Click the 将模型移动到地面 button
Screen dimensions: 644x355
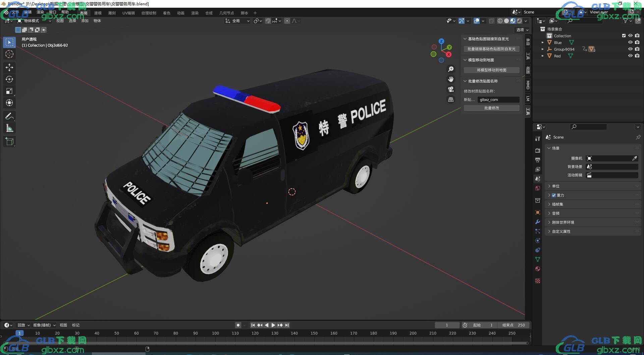click(x=492, y=70)
